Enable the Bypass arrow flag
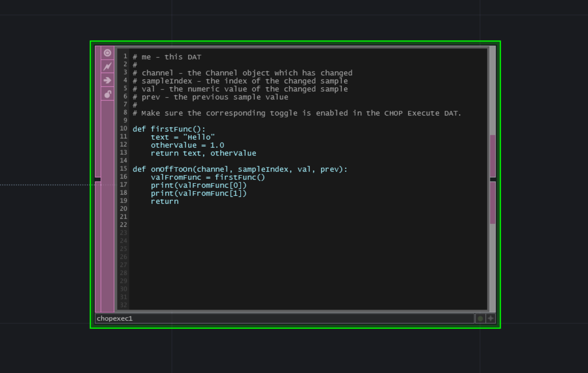 pyautogui.click(x=107, y=80)
